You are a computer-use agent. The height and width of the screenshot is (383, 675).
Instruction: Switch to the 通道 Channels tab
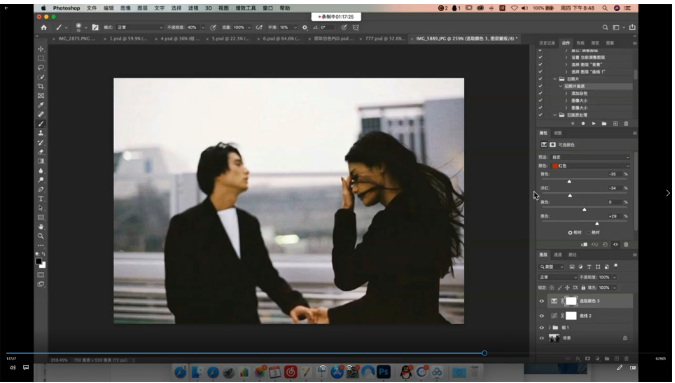(x=558, y=255)
